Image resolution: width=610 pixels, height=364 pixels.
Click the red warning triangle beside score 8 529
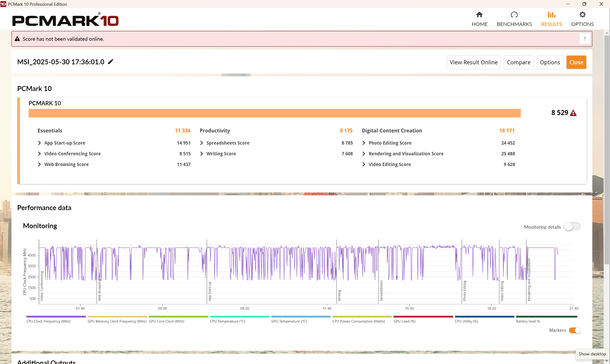(x=573, y=113)
